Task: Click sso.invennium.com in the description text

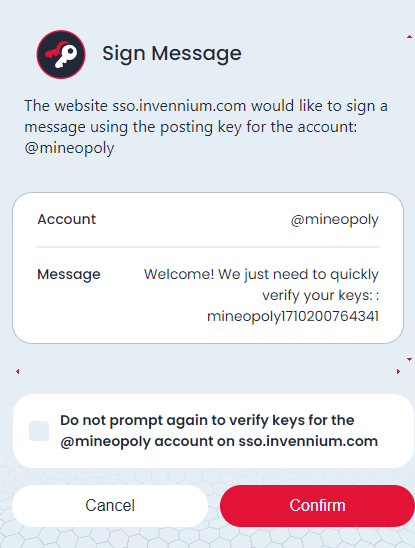Action: (179, 106)
